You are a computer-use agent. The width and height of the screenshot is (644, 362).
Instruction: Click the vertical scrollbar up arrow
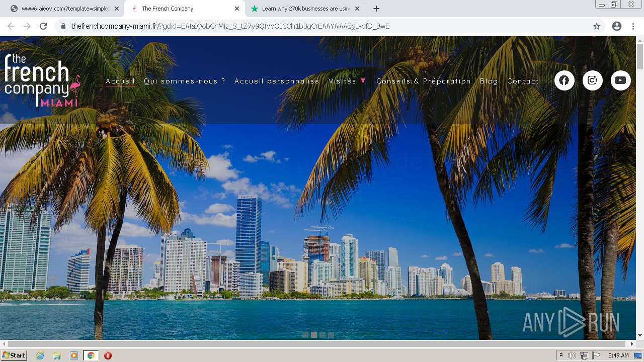click(x=640, y=40)
